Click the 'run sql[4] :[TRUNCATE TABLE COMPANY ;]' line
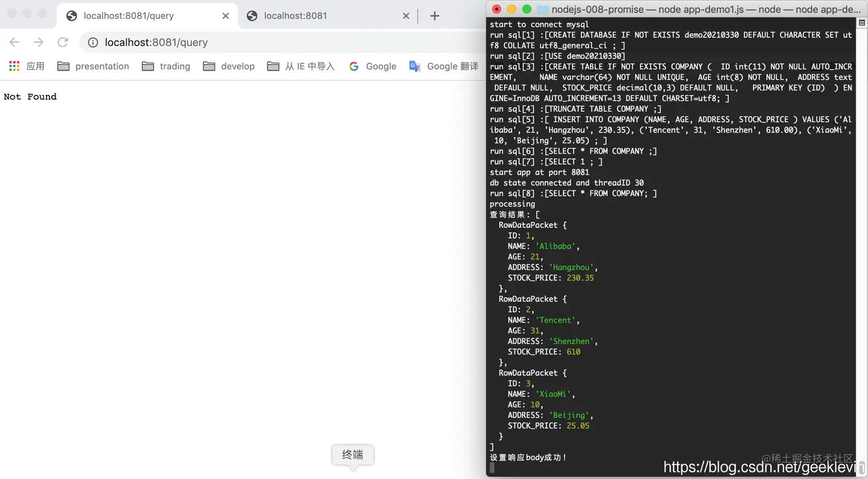This screenshot has height=479, width=868. point(576,109)
